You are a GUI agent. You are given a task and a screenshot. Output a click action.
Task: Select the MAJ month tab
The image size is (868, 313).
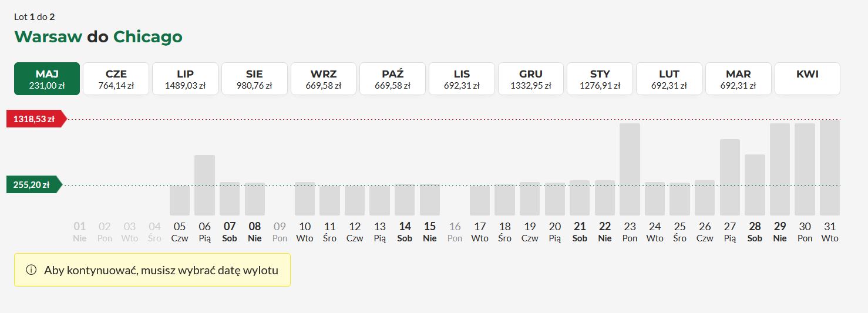coord(47,79)
